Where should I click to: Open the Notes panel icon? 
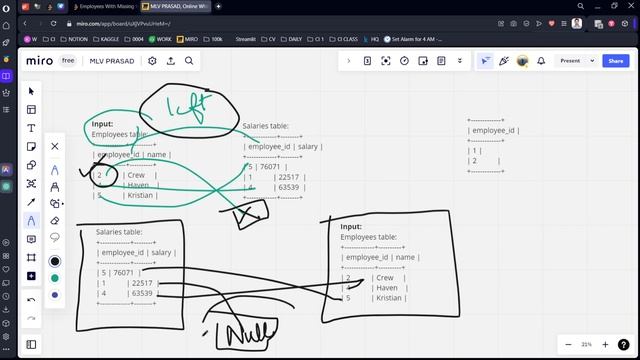pos(441,61)
